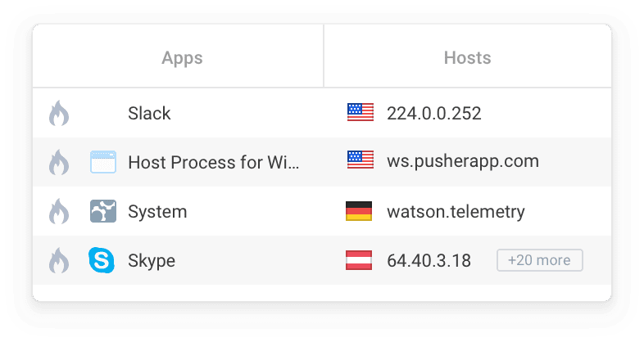
Task: Toggle the flame icon next to System
Action: click(59, 211)
